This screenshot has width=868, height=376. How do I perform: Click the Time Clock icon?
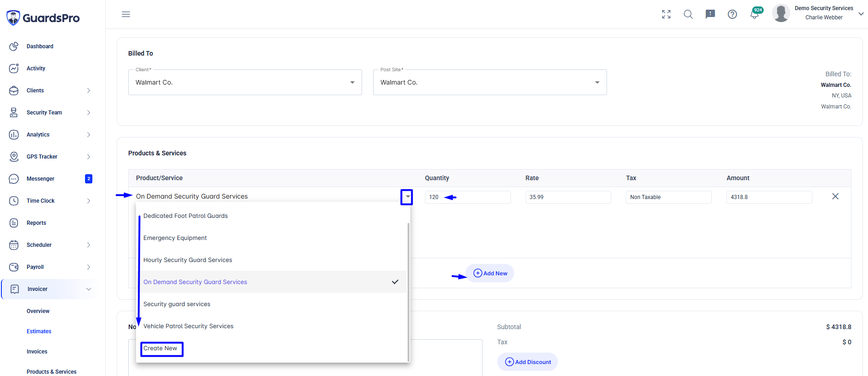click(x=14, y=201)
